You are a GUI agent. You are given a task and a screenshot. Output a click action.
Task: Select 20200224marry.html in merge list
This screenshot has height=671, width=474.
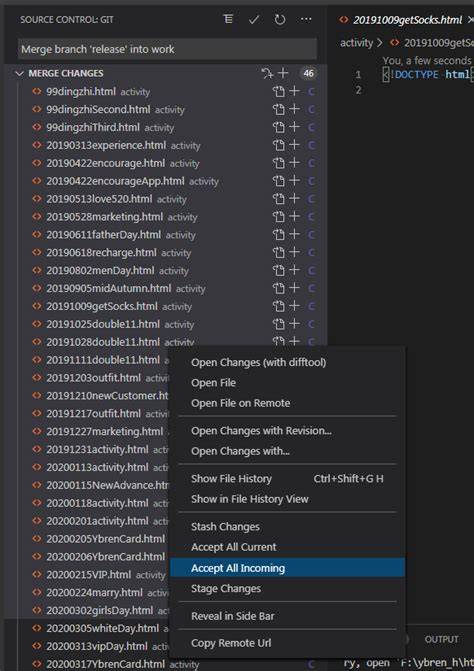(94, 593)
